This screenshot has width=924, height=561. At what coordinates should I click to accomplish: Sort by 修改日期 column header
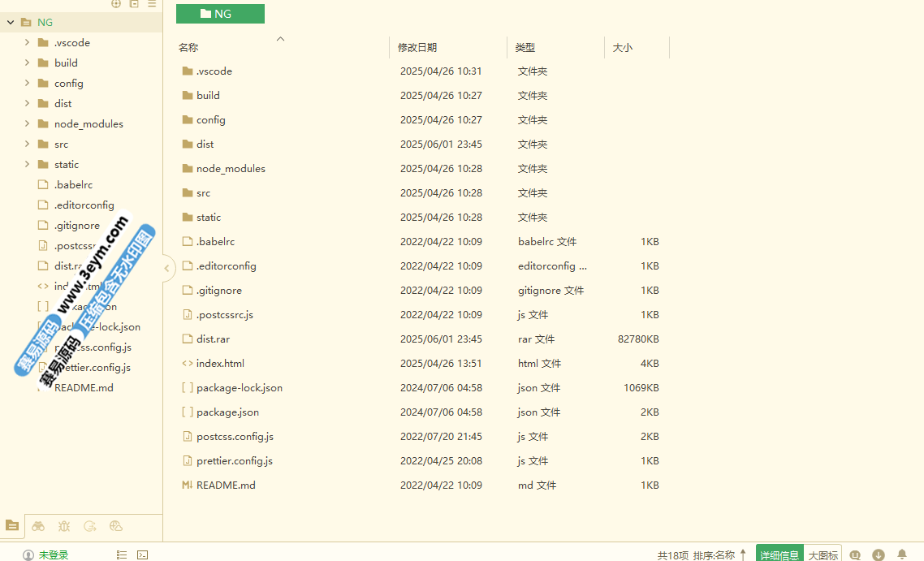coord(417,48)
